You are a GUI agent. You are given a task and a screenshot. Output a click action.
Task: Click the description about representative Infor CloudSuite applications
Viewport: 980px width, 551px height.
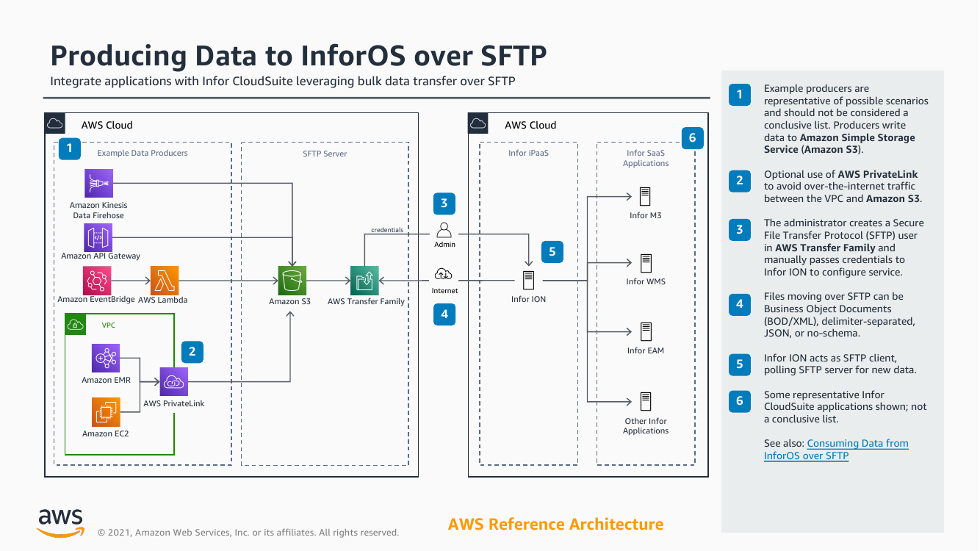(x=846, y=406)
